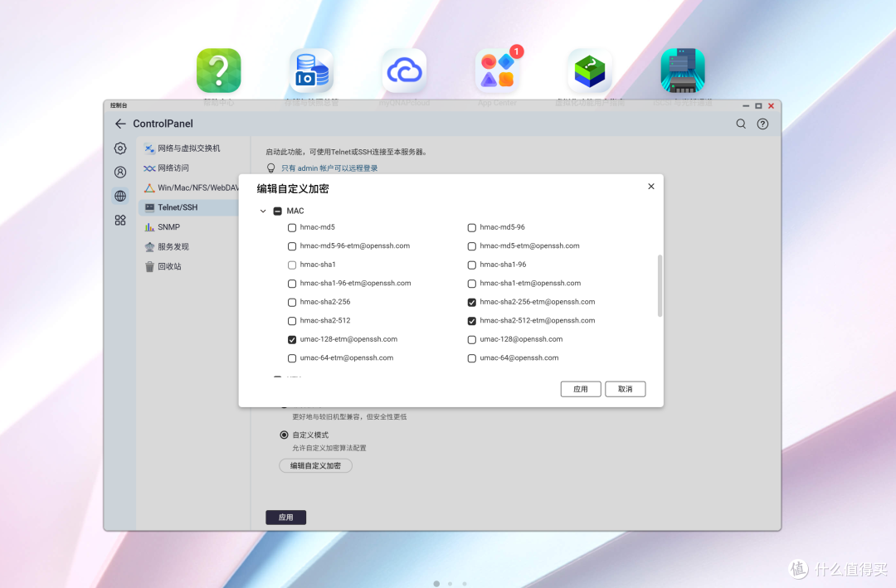Screen dimensions: 896x588
Task: Select Telnet/SSH menu item
Action: point(188,207)
